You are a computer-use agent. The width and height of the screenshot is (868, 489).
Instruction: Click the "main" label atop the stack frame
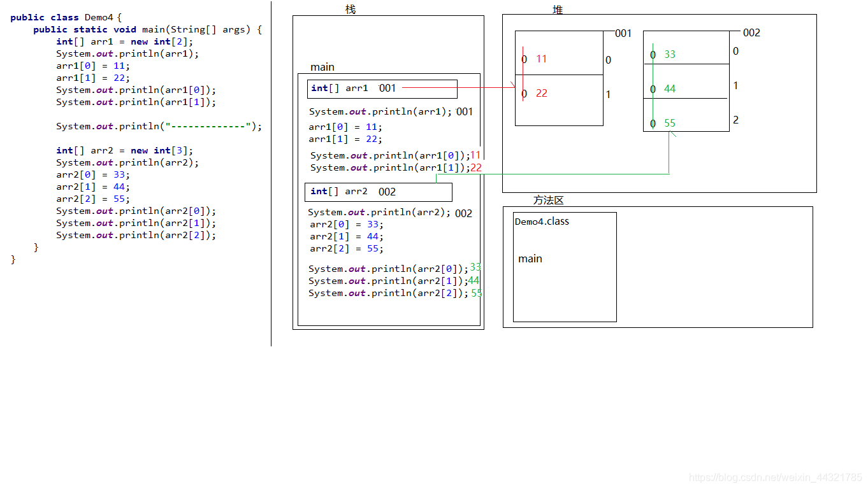coord(322,67)
